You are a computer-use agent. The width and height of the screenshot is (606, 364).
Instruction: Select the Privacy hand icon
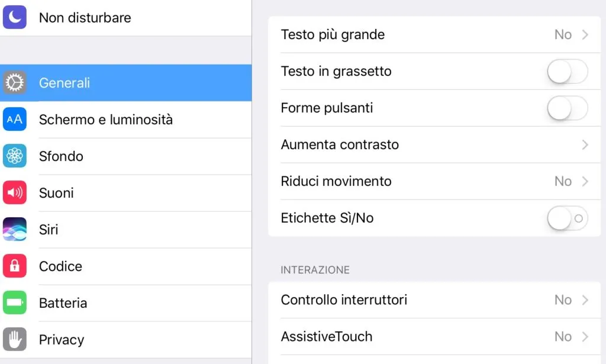coord(15,339)
